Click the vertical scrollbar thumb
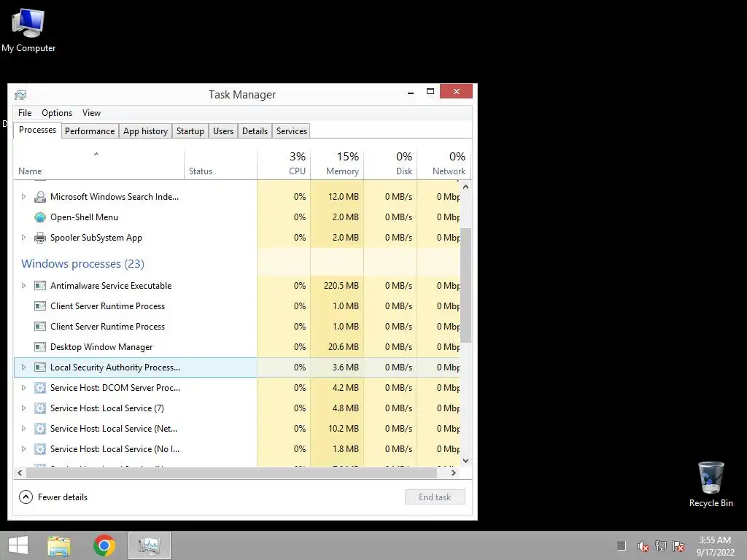 (466, 285)
